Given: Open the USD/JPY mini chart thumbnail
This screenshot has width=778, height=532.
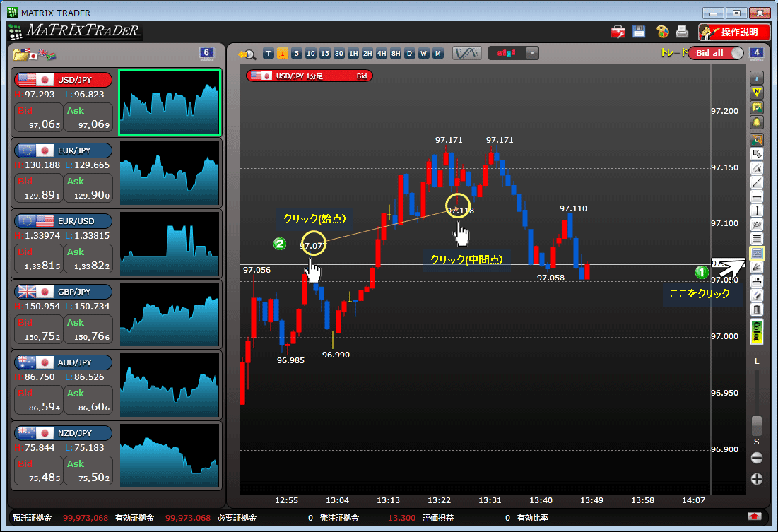Looking at the screenshot, I should click(169, 102).
